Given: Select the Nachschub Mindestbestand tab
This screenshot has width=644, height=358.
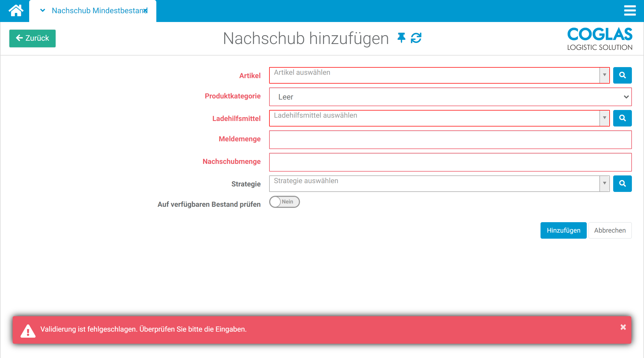Looking at the screenshot, I should point(94,10).
